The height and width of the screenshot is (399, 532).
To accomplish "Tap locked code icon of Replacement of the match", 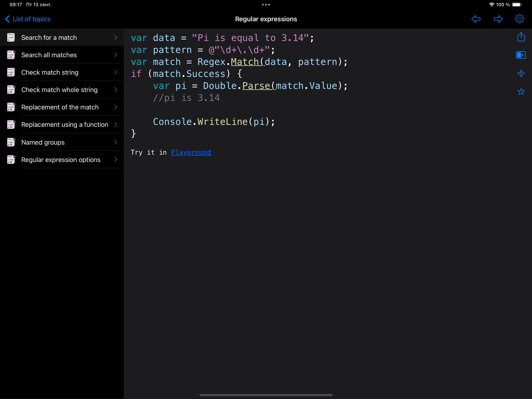I will pyautogui.click(x=11, y=107).
